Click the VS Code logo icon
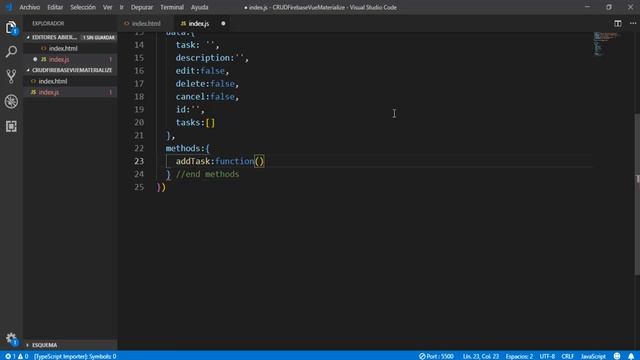The width and height of the screenshot is (640, 360). point(8,7)
